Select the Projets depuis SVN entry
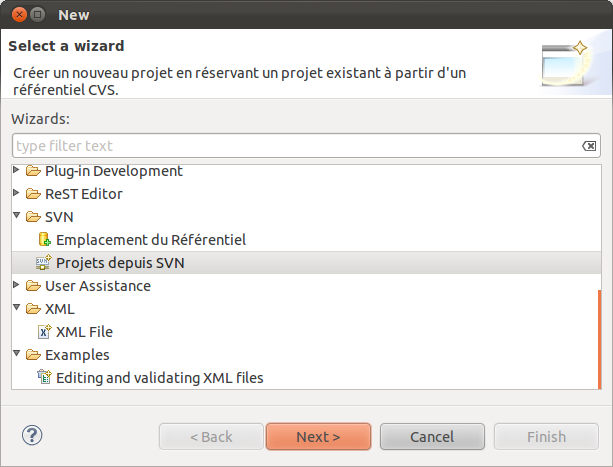 [306, 263]
